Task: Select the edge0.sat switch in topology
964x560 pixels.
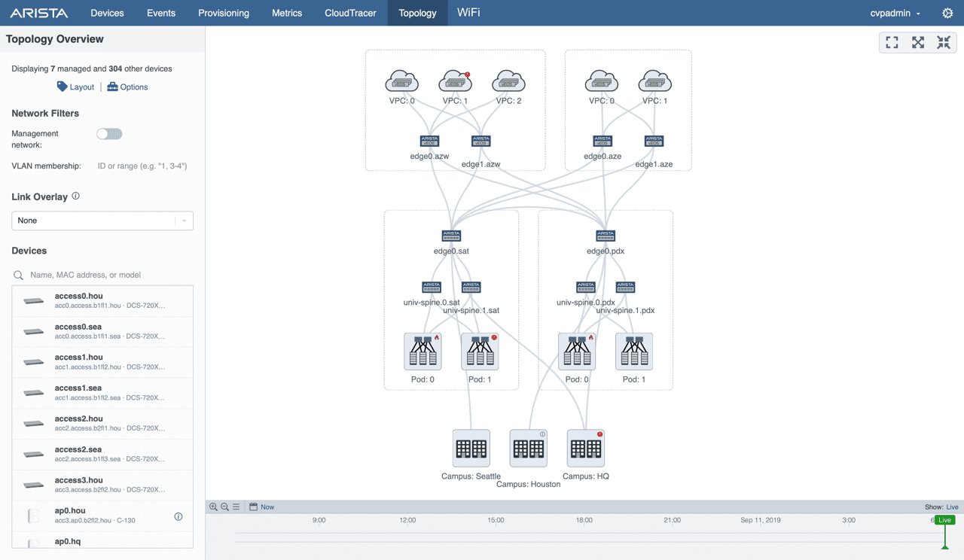Action: click(x=451, y=235)
